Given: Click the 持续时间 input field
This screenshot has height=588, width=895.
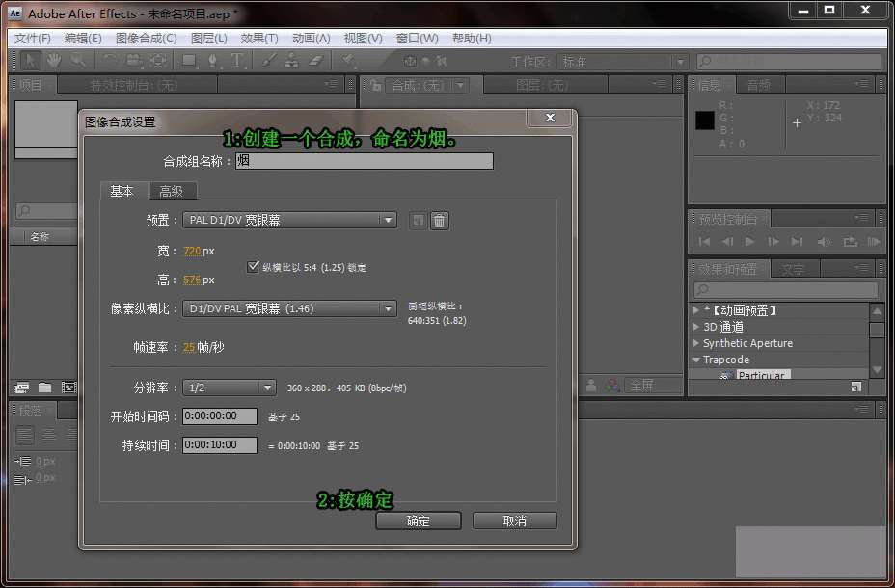Looking at the screenshot, I should tap(220, 444).
